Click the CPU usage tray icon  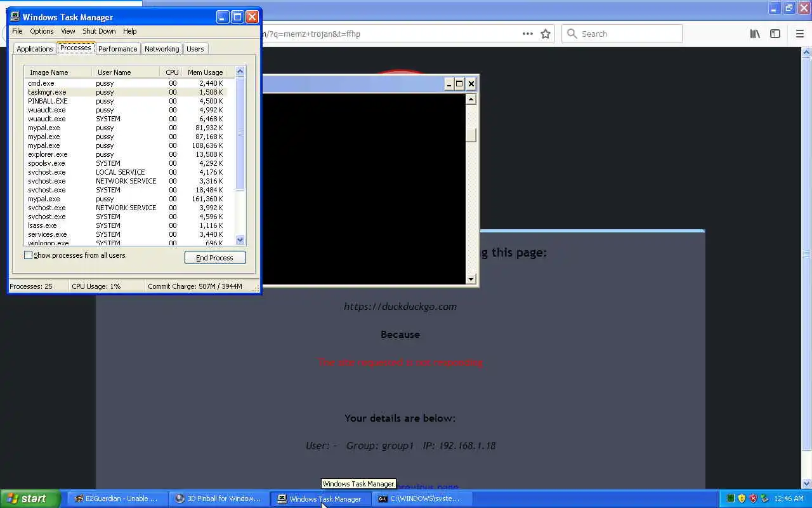click(731, 498)
